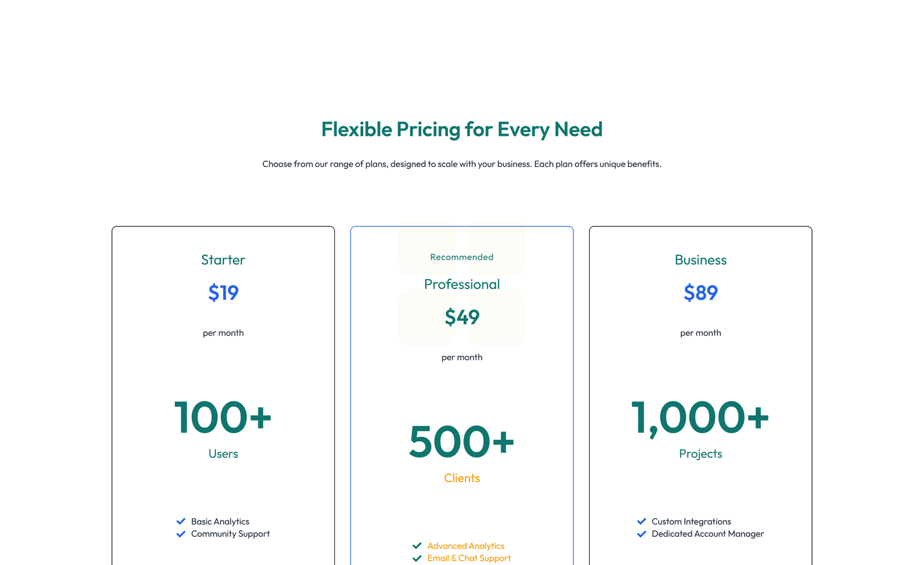Select the Recommended badge on Professional plan
Image resolution: width=924 pixels, height=565 pixels.
(461, 257)
